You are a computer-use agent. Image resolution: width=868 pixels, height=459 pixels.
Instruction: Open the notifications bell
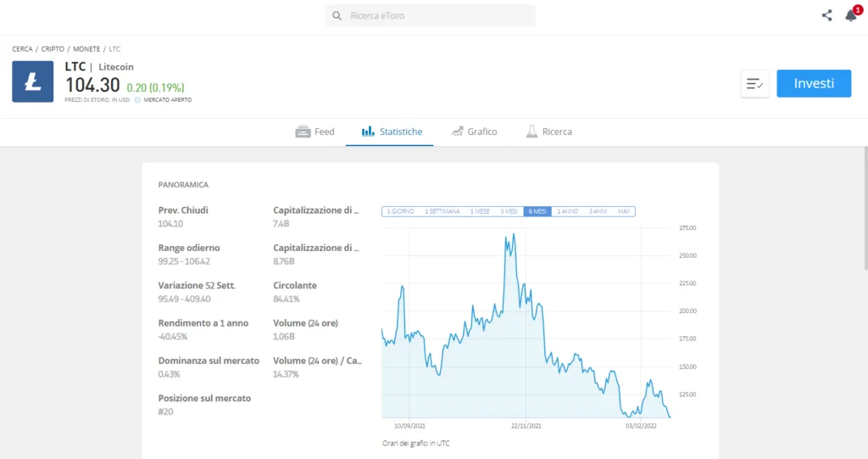(x=851, y=15)
